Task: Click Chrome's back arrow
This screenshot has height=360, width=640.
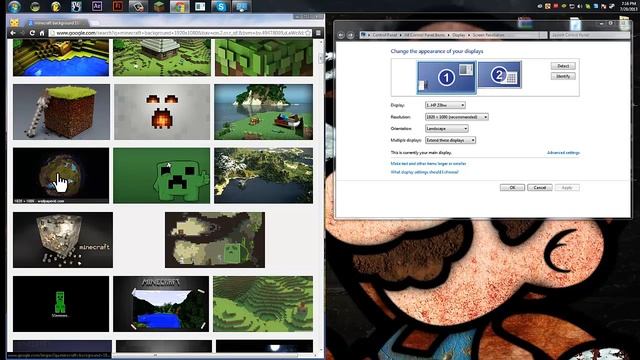Action: pyautogui.click(x=13, y=33)
